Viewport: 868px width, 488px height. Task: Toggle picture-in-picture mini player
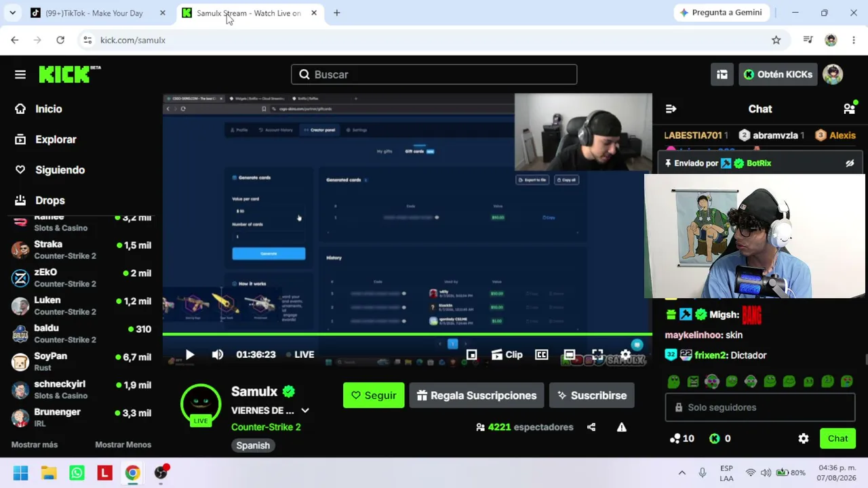471,354
